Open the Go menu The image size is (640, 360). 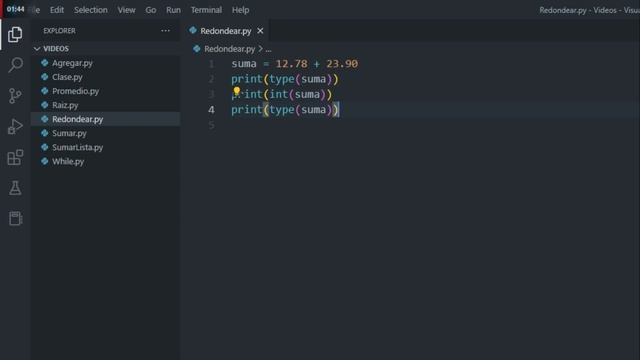tap(151, 10)
